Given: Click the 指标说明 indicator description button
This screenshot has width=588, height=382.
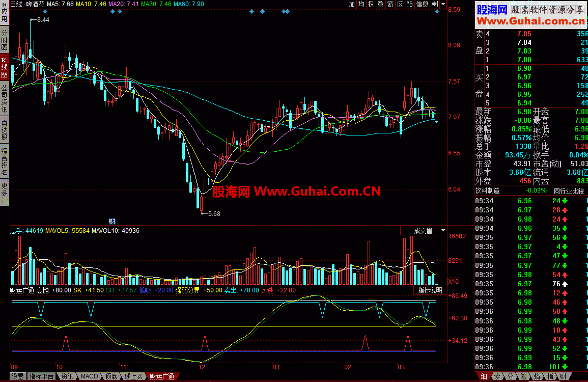Looking at the screenshot, I should (430, 290).
